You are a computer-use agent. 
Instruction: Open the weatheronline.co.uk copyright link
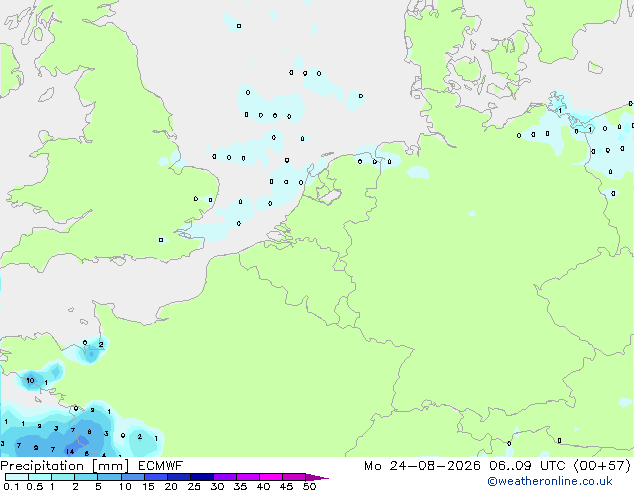[x=550, y=481]
